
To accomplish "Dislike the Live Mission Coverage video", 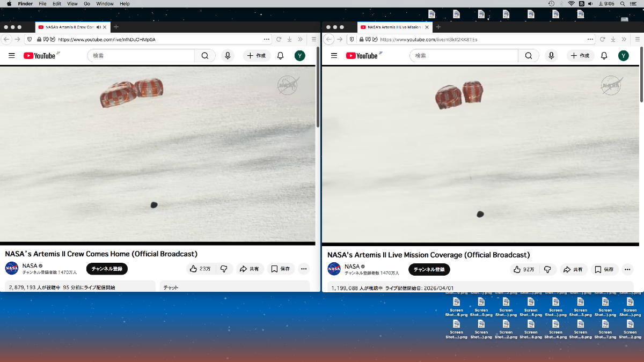I will (x=547, y=270).
